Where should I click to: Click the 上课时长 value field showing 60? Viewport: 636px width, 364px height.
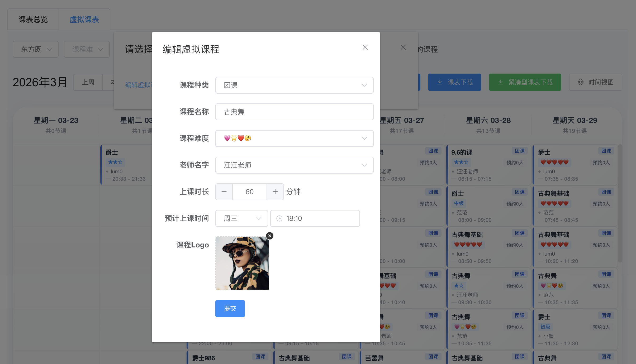249,192
